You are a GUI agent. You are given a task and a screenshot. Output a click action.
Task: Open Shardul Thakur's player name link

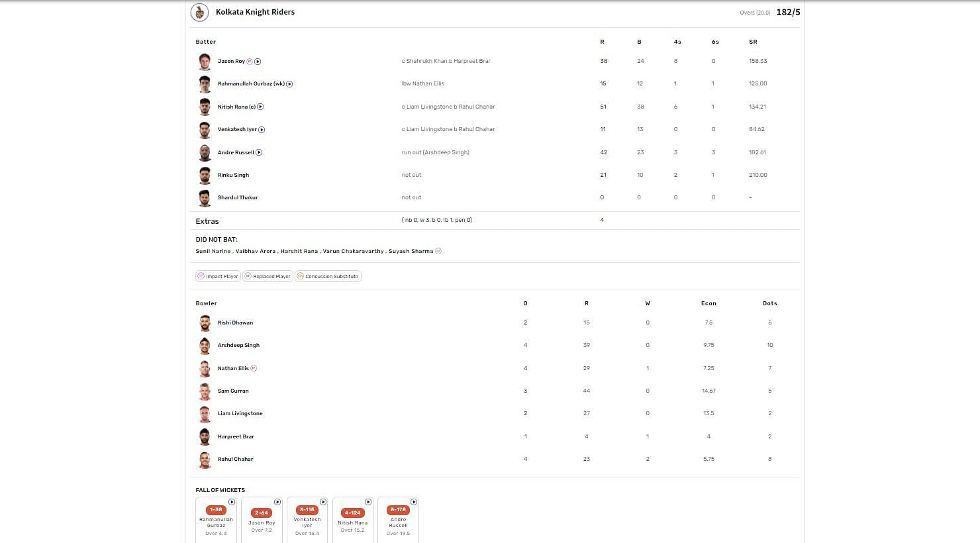(238, 198)
